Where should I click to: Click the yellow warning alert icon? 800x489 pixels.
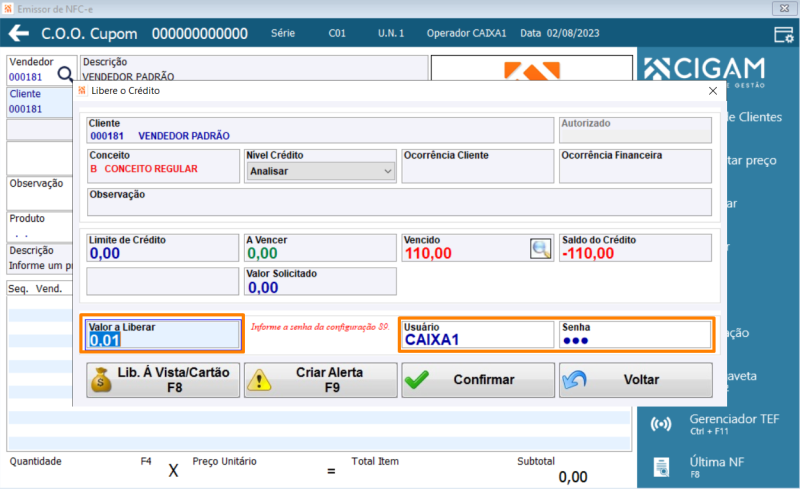pyautogui.click(x=259, y=380)
